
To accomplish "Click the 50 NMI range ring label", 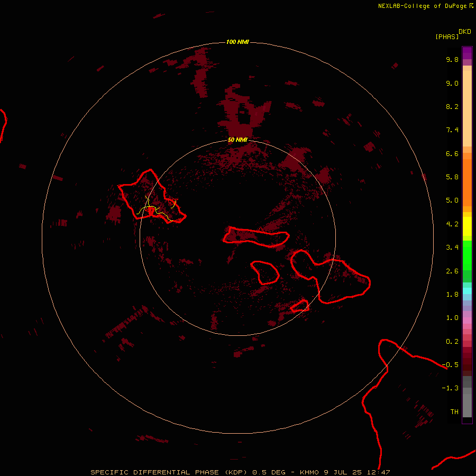I will point(237,140).
